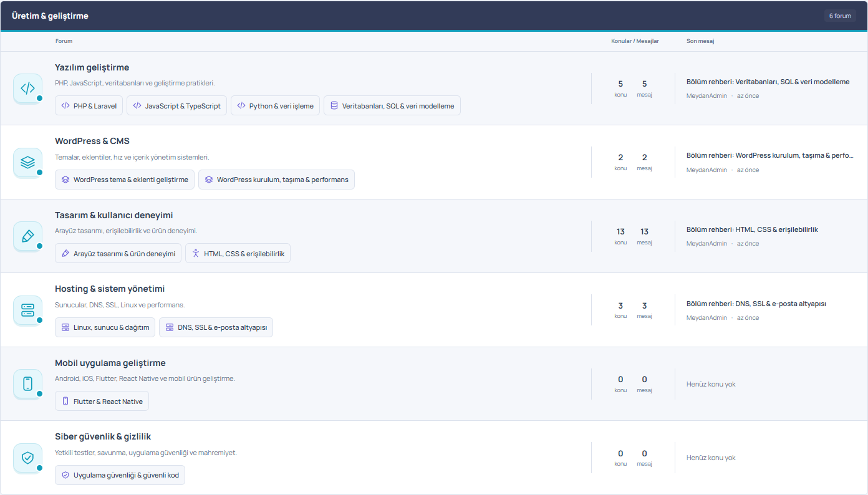The height and width of the screenshot is (495, 868).
Task: Click the 'Konular / Mesajlar' column header
Action: tap(635, 41)
